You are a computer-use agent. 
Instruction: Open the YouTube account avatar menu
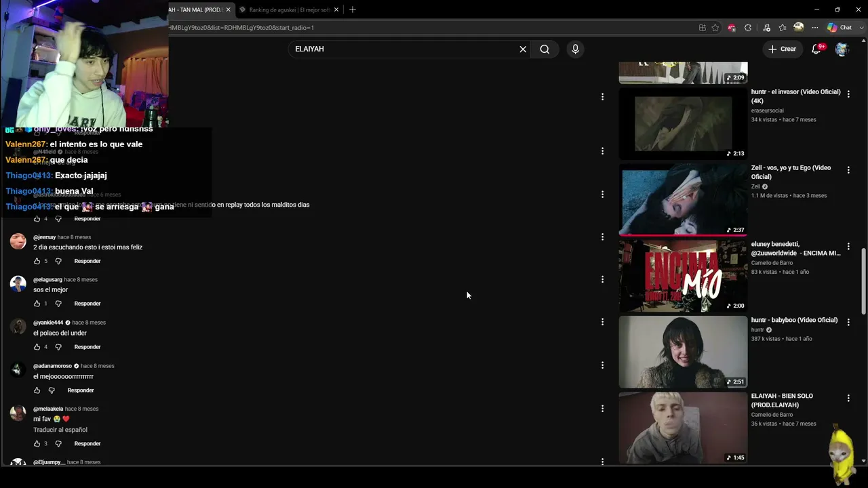pyautogui.click(x=842, y=49)
